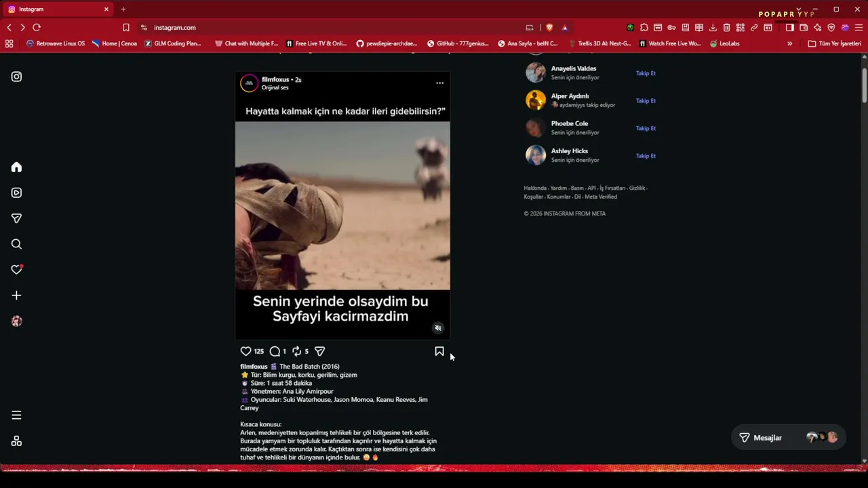The image size is (868, 488).
Task: Open the Hakkında footer link
Action: coord(535,188)
